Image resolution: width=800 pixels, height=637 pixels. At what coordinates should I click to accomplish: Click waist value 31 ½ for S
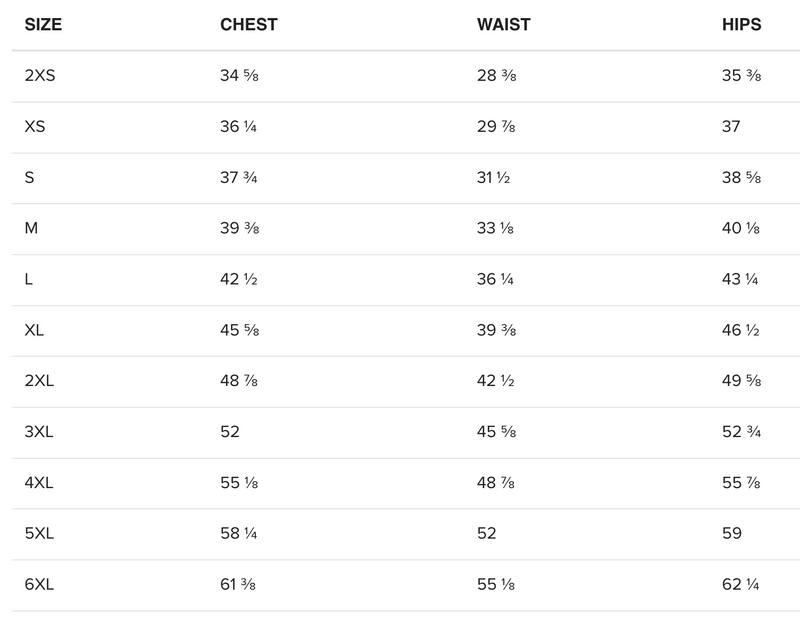493,178
